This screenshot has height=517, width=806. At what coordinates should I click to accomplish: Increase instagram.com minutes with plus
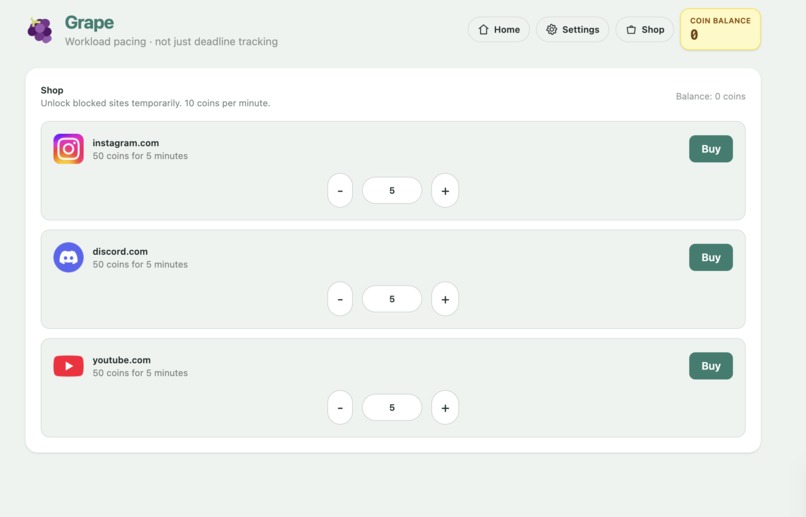click(445, 191)
